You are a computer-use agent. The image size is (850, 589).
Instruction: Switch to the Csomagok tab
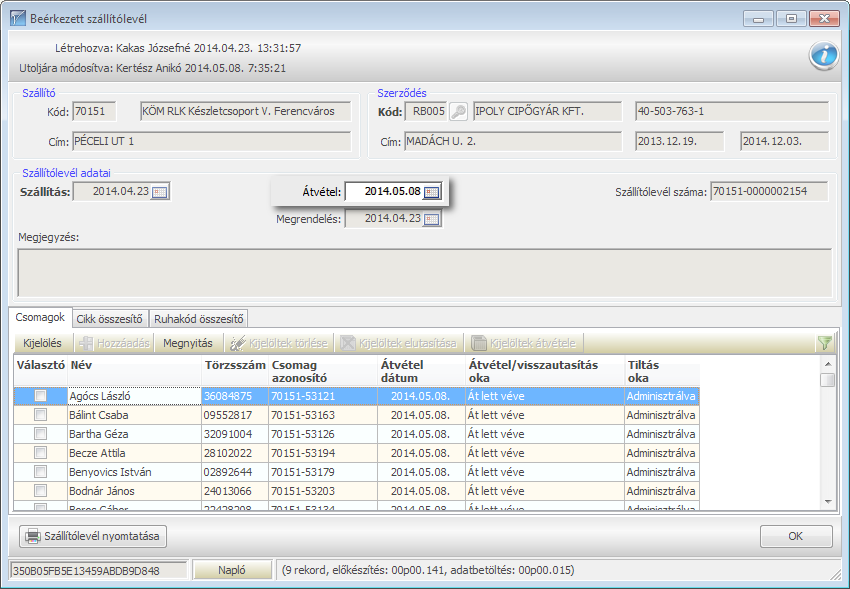coord(40,318)
